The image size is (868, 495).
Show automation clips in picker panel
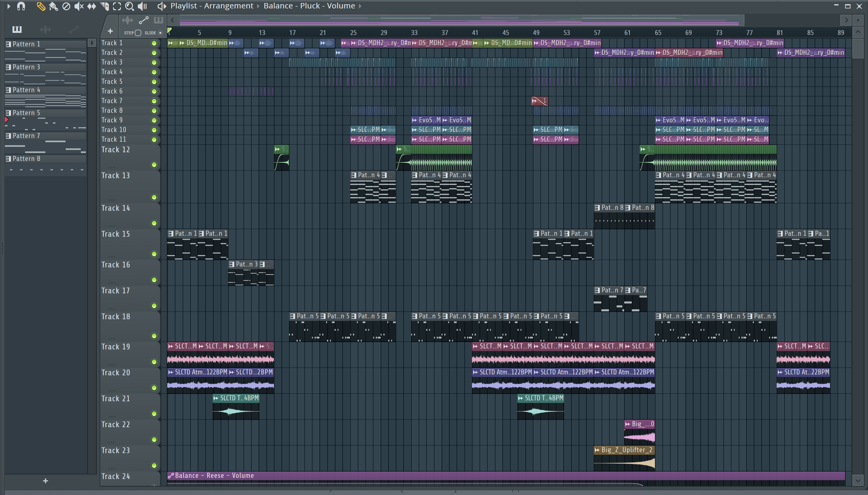point(74,30)
